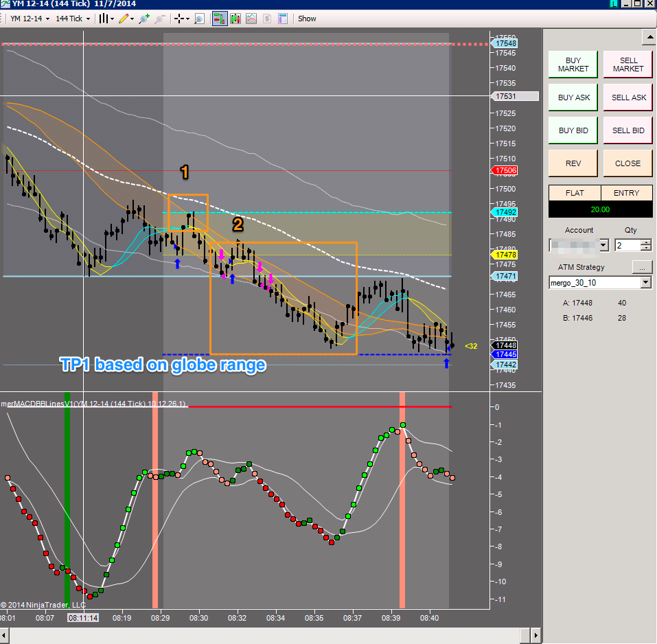
Task: Open the chart properties icon
Action: click(x=283, y=19)
